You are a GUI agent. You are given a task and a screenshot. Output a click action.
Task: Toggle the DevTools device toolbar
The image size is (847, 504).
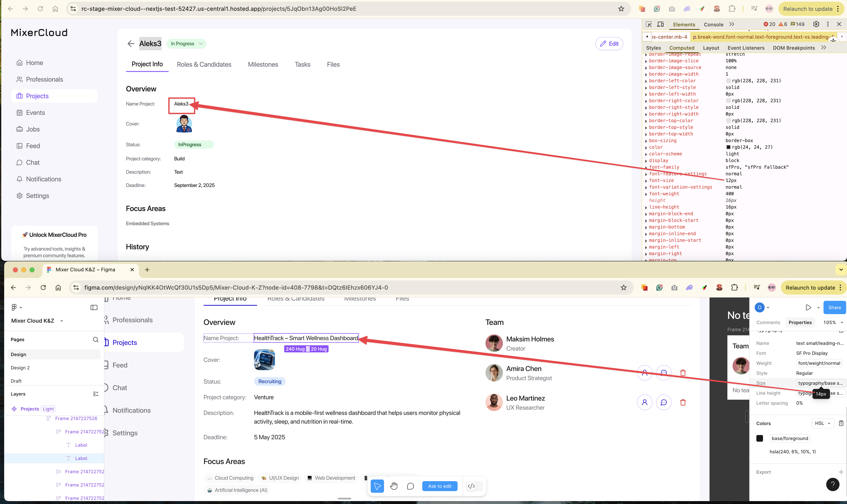660,25
